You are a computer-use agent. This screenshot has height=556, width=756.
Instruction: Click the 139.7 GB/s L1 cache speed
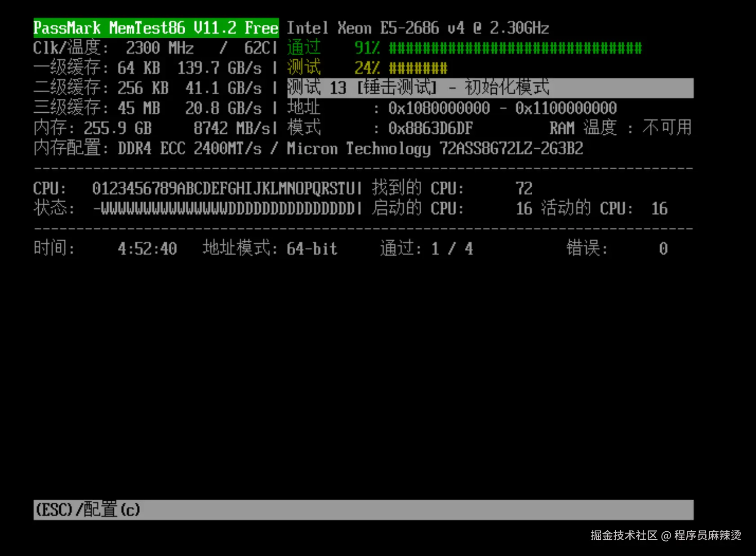pos(219,68)
